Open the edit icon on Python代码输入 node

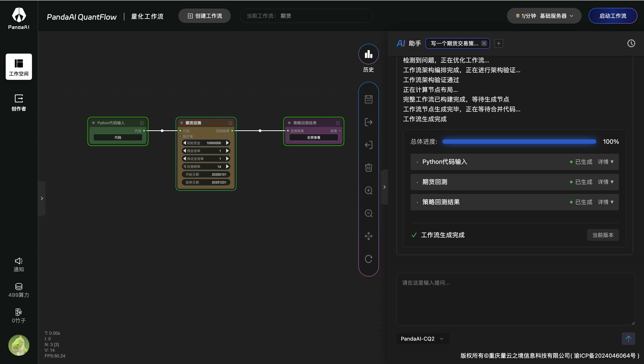(x=142, y=123)
